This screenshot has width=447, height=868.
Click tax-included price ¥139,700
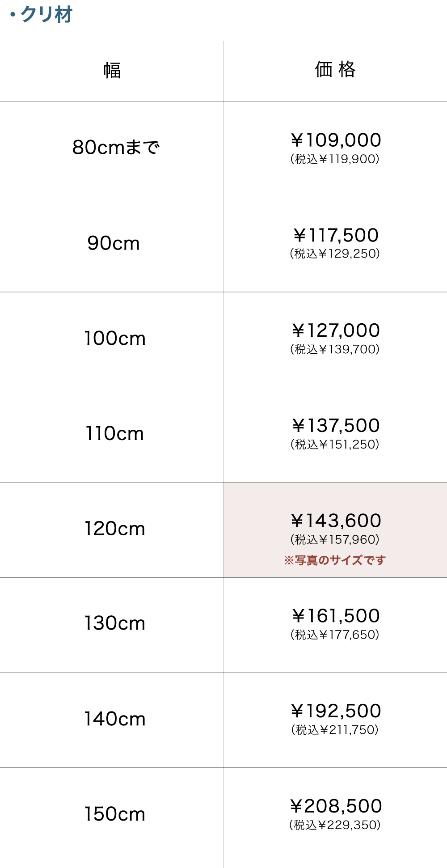335,349
